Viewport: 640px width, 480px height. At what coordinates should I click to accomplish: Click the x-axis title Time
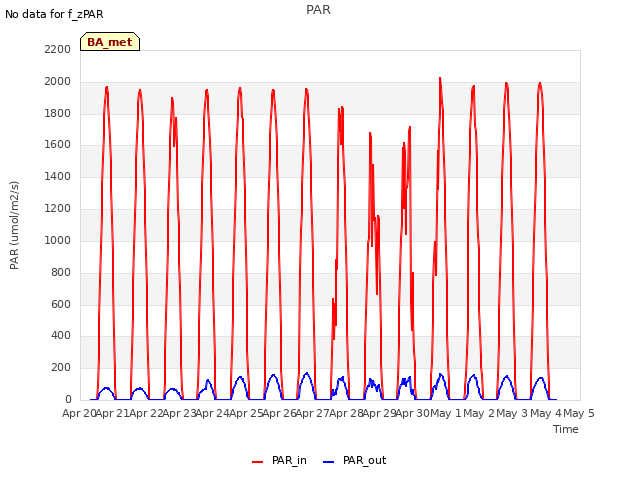(x=565, y=429)
